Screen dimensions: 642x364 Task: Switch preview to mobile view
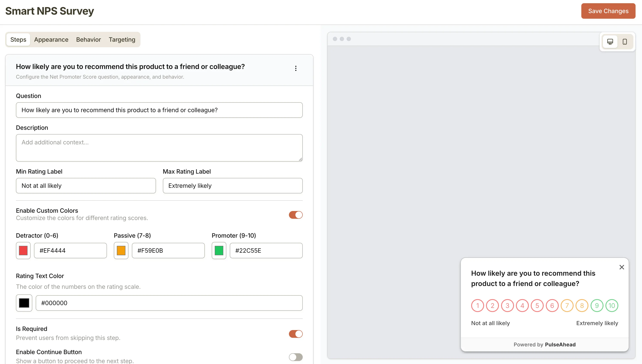(625, 41)
